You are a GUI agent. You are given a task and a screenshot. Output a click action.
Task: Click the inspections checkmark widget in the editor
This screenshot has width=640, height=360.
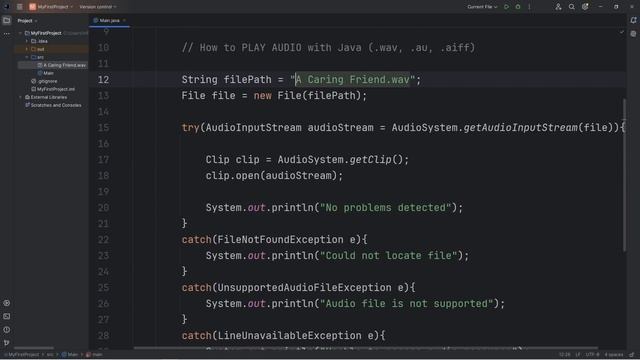(x=621, y=32)
